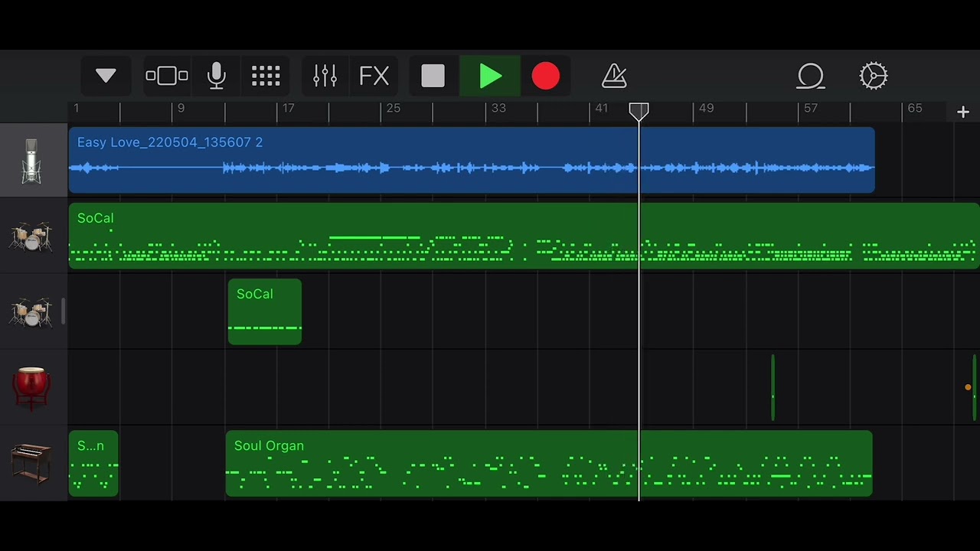
Task: Select the first SoCal drummer track header
Action: click(32, 236)
